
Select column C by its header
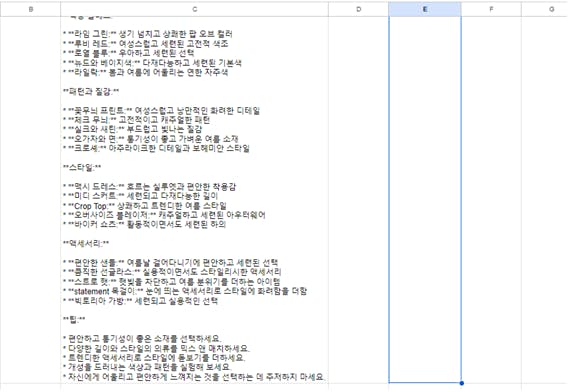coord(195,9)
